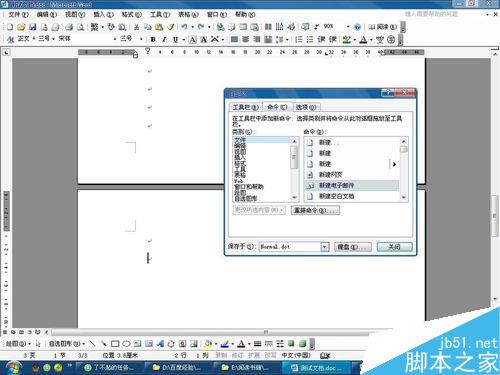The height and width of the screenshot is (375, 500).
Task: Select 新建电子邮件 in the commands list
Action: (351, 185)
